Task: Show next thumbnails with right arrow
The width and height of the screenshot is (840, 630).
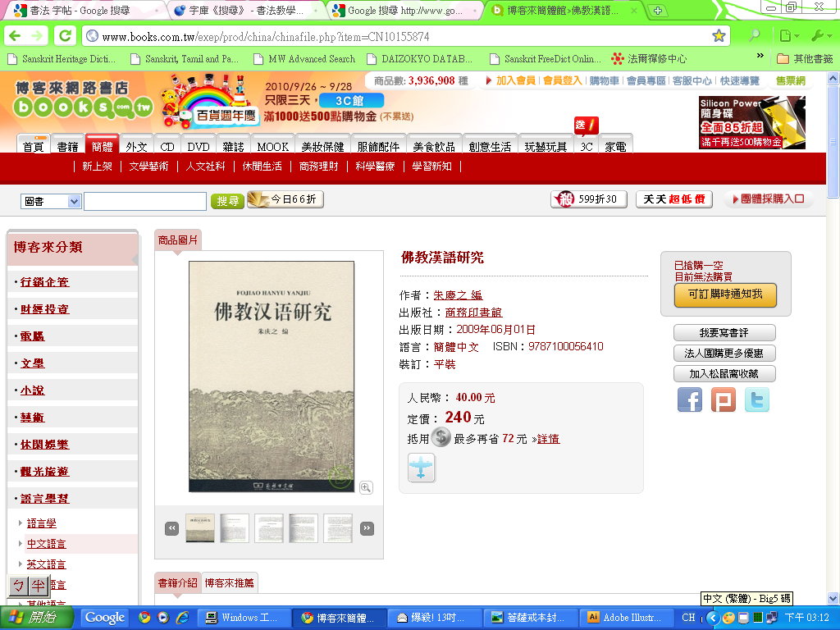Action: [367, 528]
